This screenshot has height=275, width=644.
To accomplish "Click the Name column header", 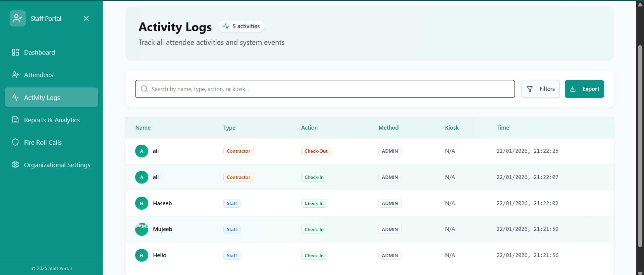I will 143,128.
